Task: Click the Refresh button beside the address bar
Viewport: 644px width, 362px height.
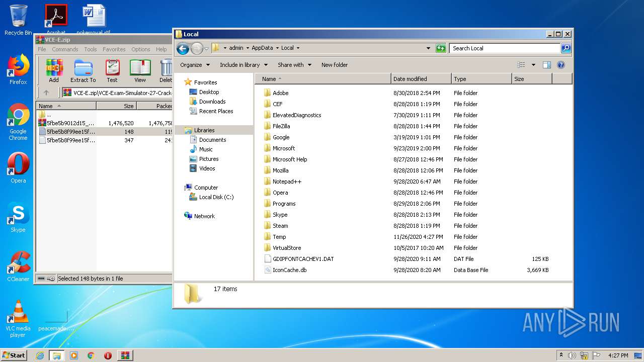Action: (x=441, y=48)
